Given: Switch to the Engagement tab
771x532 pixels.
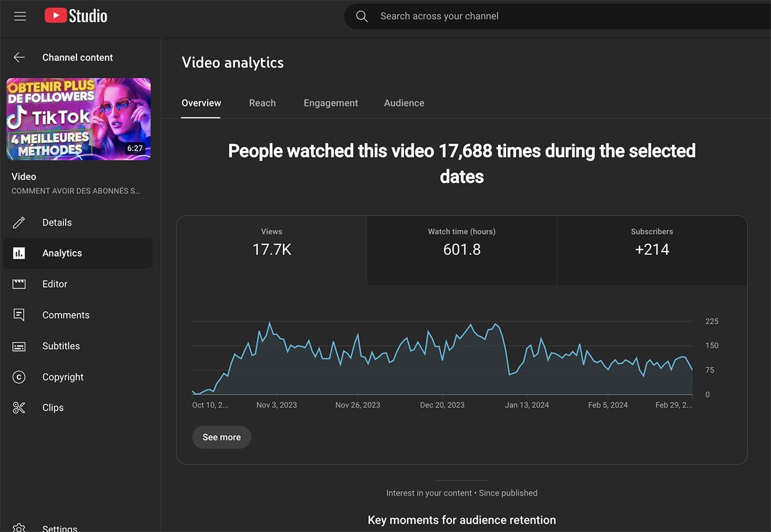Looking at the screenshot, I should pyautogui.click(x=331, y=103).
